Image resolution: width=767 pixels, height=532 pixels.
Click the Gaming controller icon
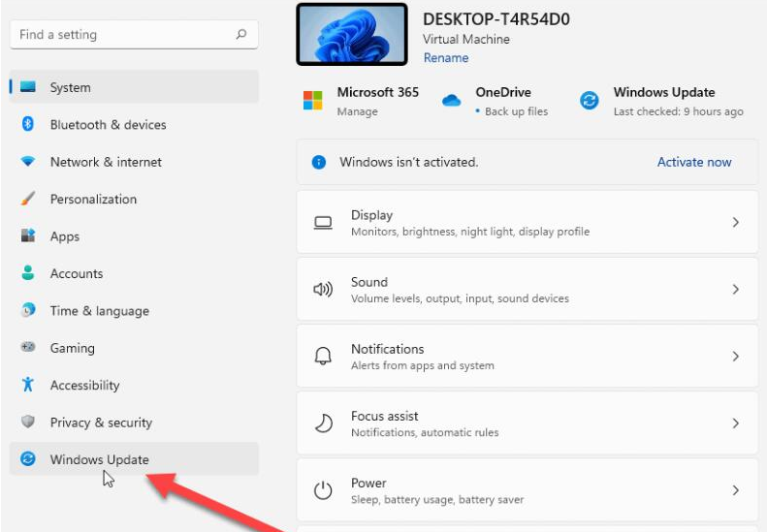[x=28, y=347]
